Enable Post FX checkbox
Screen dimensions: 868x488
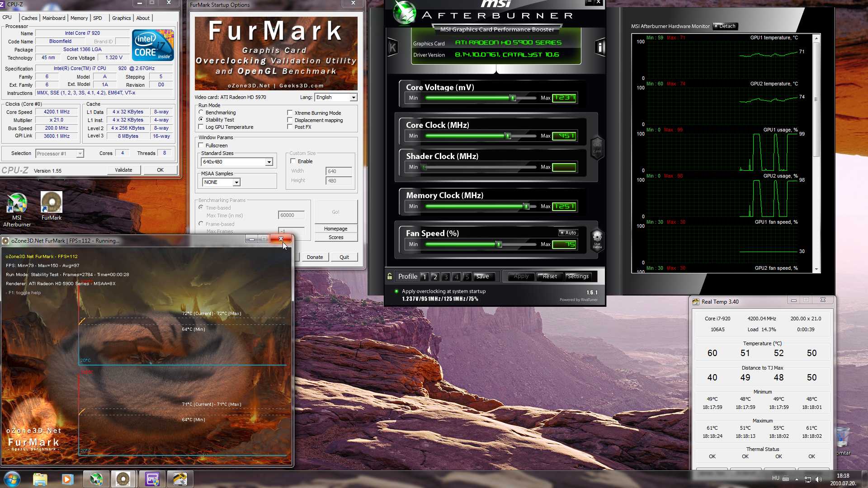(x=290, y=127)
